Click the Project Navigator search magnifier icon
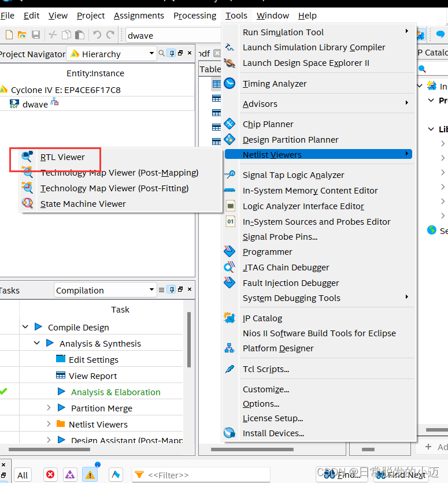This screenshot has height=483, width=448. click(161, 53)
